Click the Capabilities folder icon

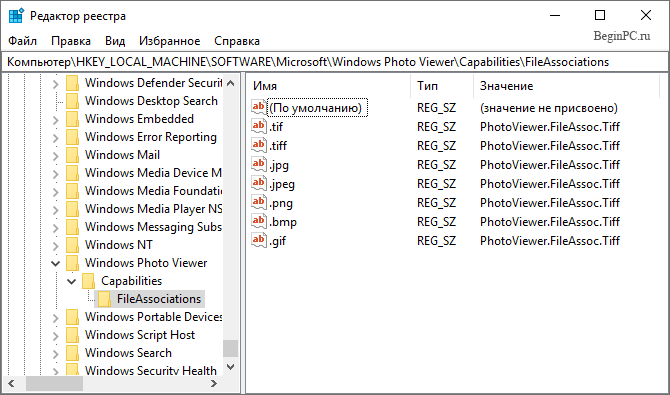tap(88, 281)
